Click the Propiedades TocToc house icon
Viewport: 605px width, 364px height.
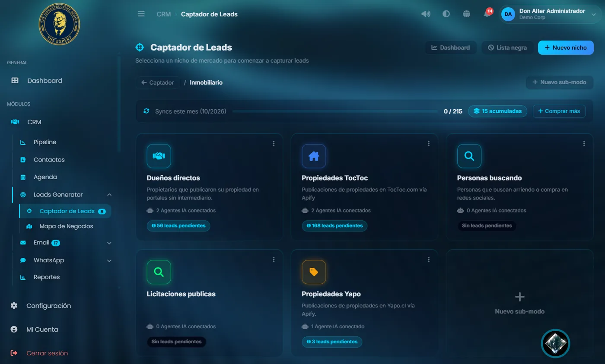pos(314,156)
